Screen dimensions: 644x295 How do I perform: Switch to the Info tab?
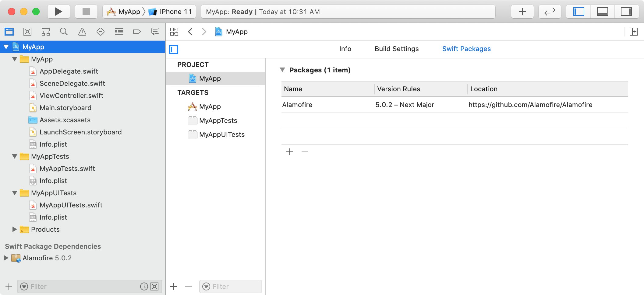[x=345, y=49]
